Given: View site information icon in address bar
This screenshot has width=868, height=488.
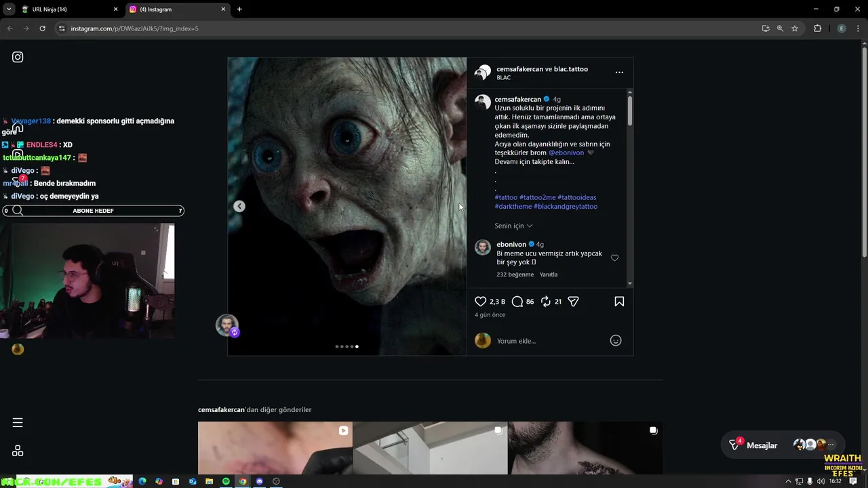Looking at the screenshot, I should 62,28.
